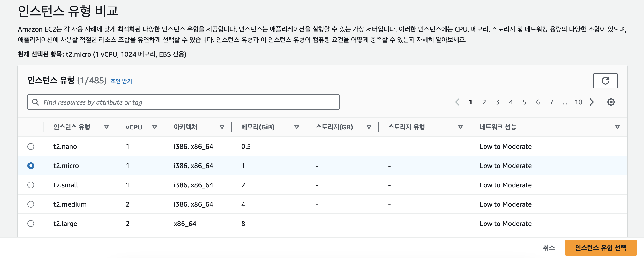Click memory value 8 in t2.large row
This screenshot has height=258, width=644.
coord(243,224)
